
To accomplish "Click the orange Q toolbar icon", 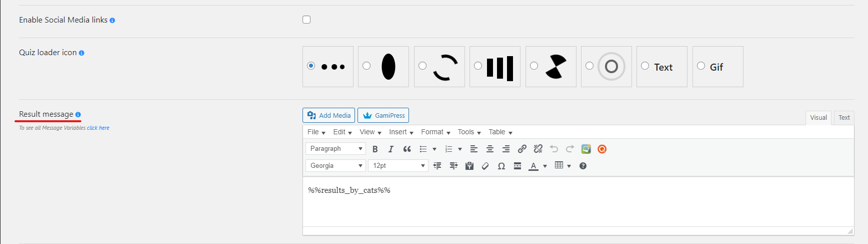I will point(602,149).
